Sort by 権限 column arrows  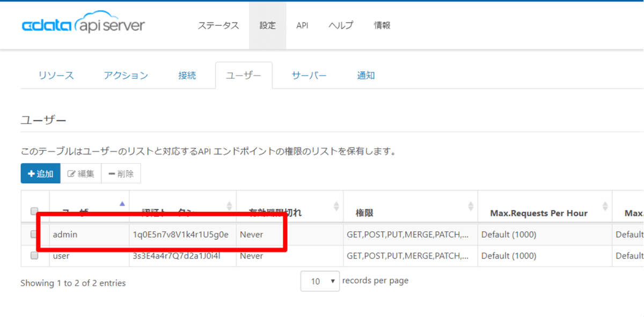coord(471,206)
